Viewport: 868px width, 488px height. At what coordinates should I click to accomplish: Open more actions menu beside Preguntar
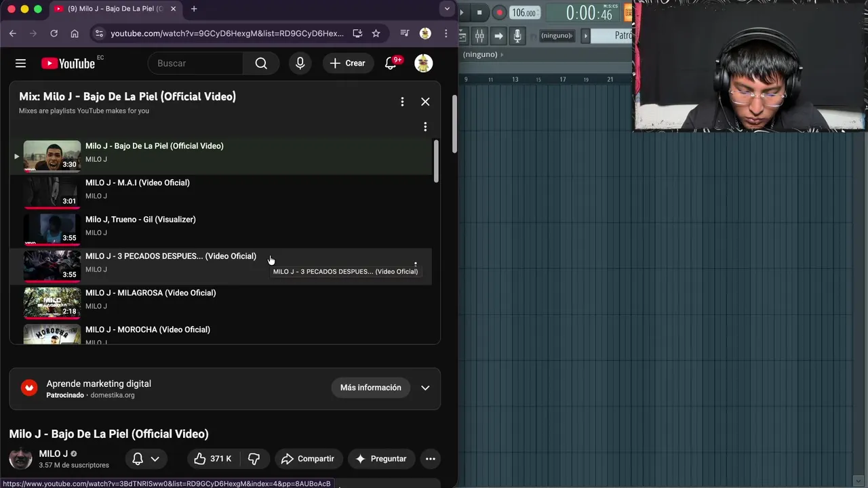point(430,459)
